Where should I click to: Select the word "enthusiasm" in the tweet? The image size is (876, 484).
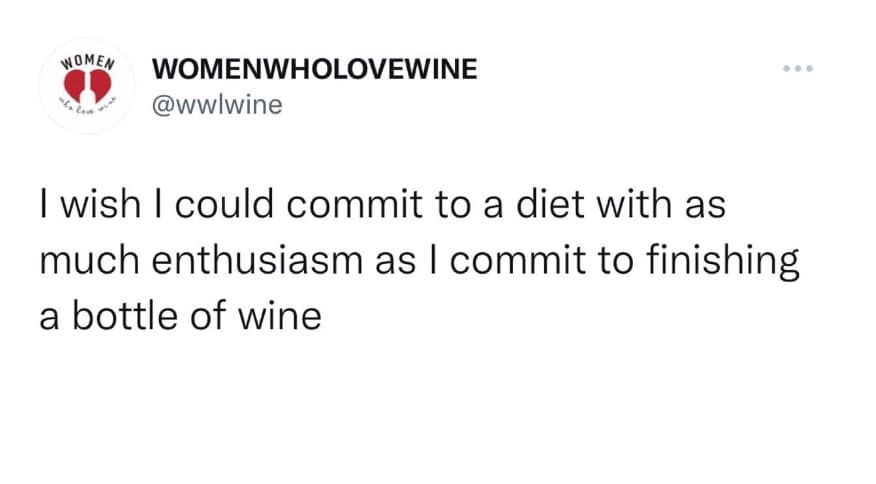point(283,261)
